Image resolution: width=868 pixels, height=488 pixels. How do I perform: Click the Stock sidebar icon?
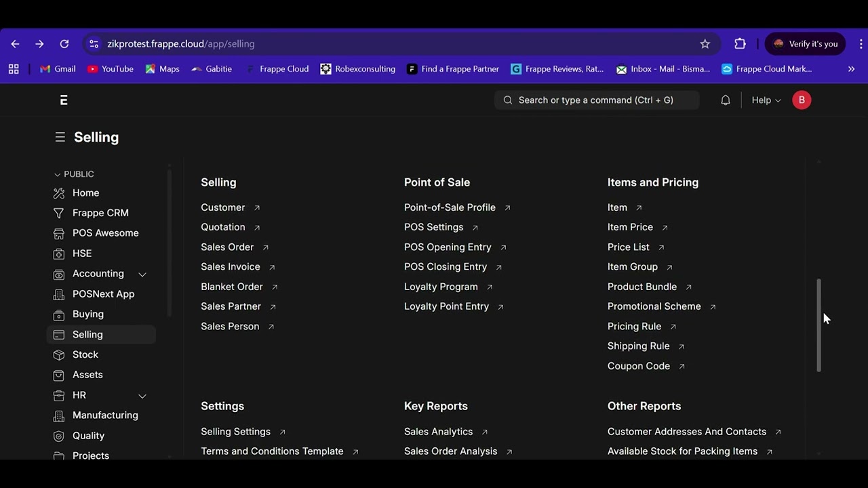pos(59,354)
